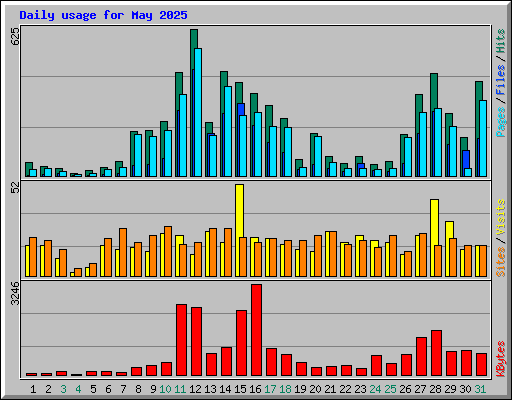The height and width of the screenshot is (400, 512).
Task: Click the cyan pages bar for day 12
Action: pyautogui.click(x=198, y=113)
